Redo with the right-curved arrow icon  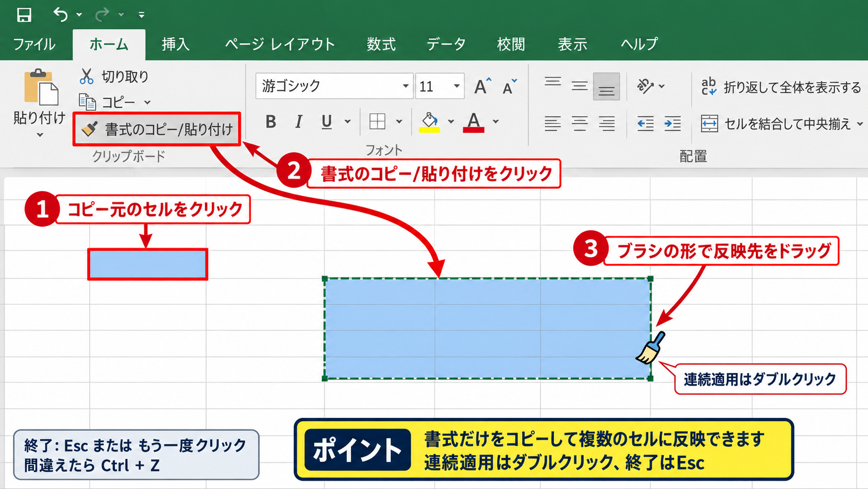point(102,15)
